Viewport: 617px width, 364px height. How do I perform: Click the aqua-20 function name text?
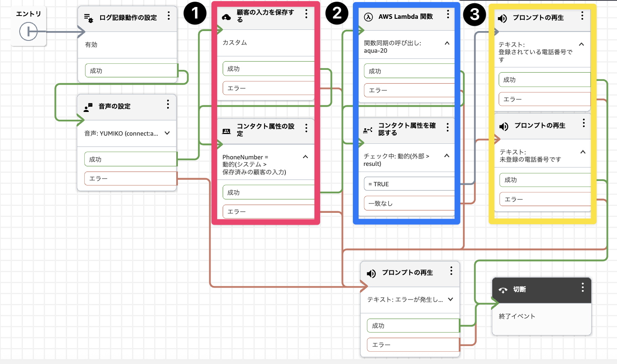click(375, 51)
